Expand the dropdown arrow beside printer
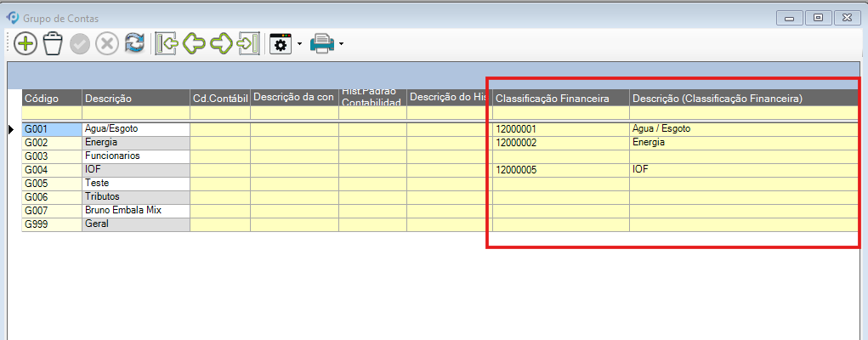Image resolution: width=868 pixels, height=340 pixels. pyautogui.click(x=341, y=44)
